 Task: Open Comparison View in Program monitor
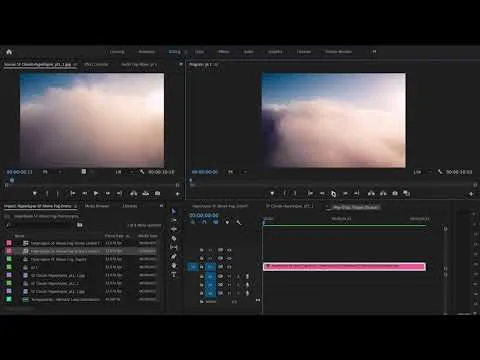pyautogui.click(x=407, y=193)
